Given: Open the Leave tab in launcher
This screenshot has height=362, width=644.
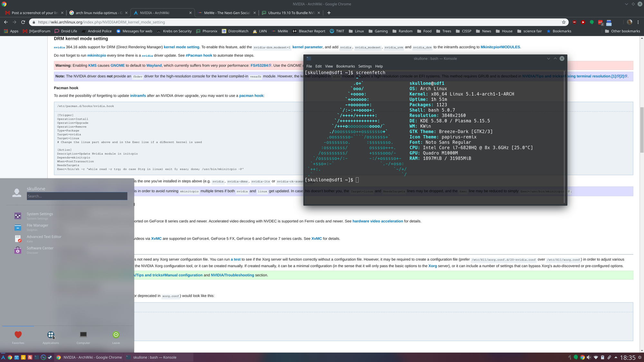Looking at the screenshot, I should tap(116, 337).
